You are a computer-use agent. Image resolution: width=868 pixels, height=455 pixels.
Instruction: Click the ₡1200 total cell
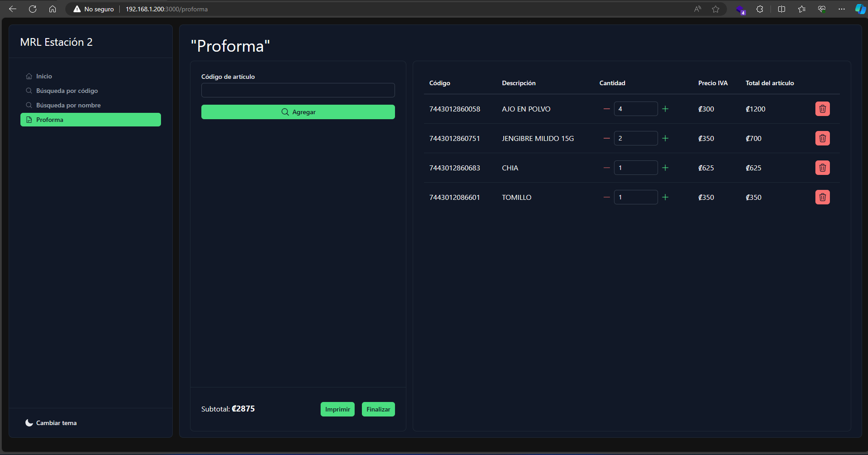756,109
